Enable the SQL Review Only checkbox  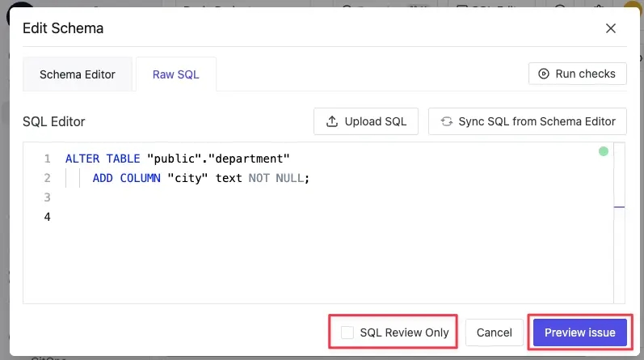(347, 332)
